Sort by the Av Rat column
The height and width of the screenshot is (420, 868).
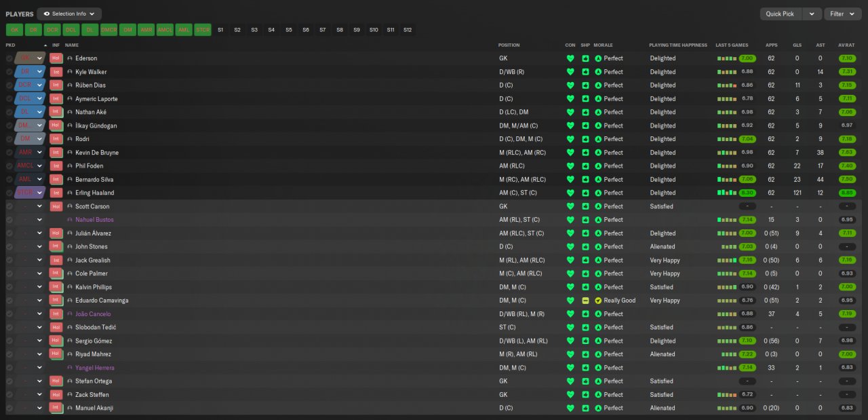(846, 45)
